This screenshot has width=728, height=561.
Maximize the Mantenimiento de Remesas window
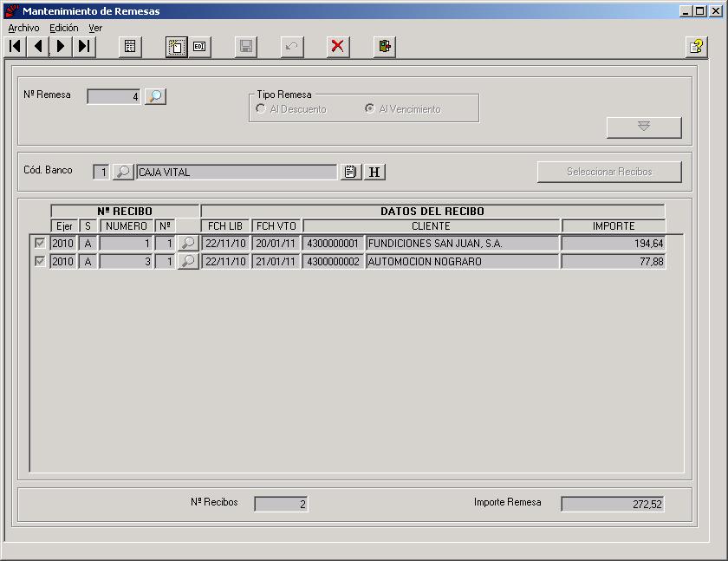click(x=700, y=10)
